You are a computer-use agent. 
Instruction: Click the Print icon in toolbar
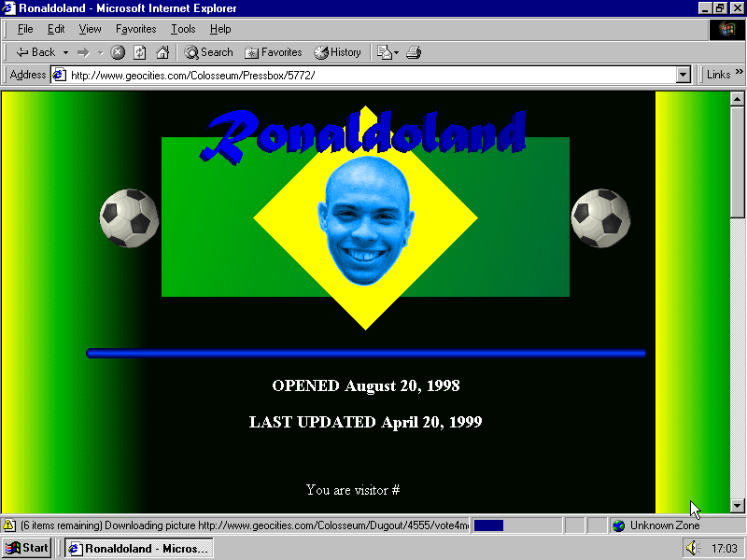tap(414, 52)
